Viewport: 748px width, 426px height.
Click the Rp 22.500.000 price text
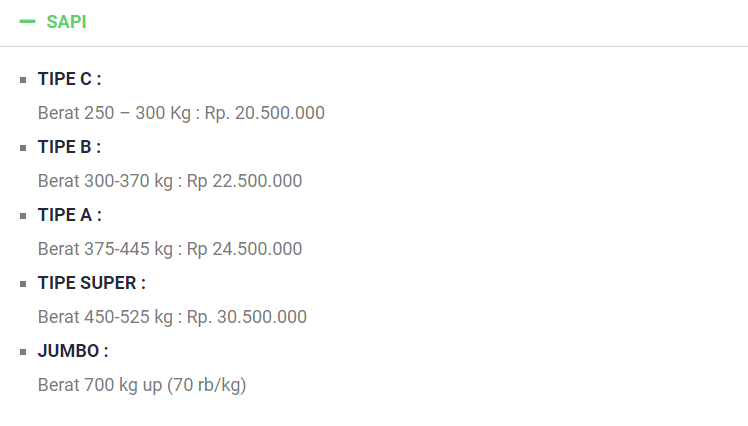pos(244,181)
